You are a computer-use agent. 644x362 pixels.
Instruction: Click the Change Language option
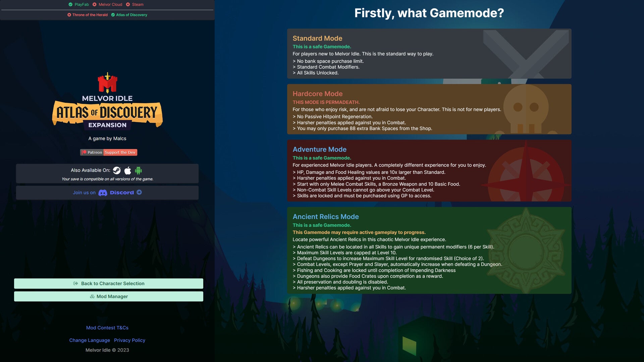(89, 340)
